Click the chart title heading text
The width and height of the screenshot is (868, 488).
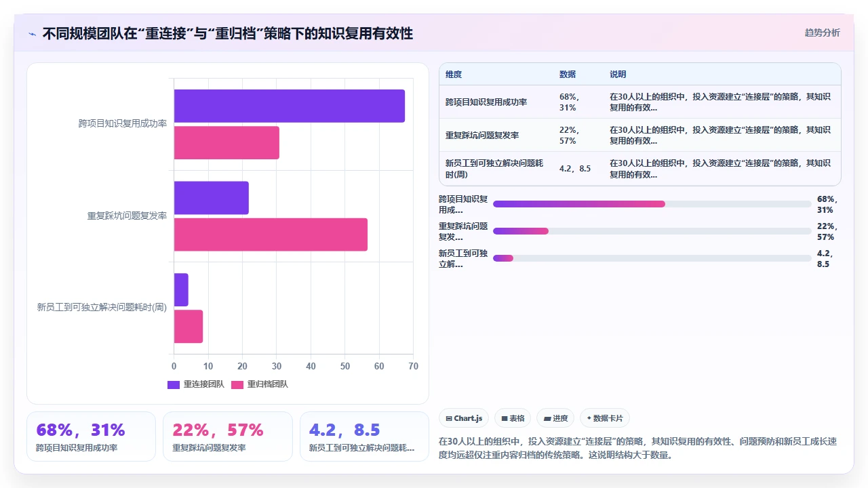point(228,33)
